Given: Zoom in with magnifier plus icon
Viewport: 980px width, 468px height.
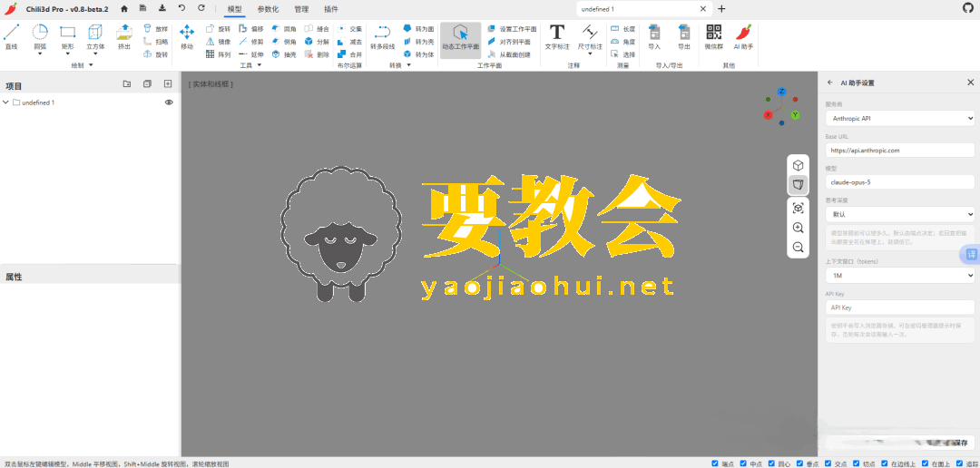Looking at the screenshot, I should click(x=798, y=228).
